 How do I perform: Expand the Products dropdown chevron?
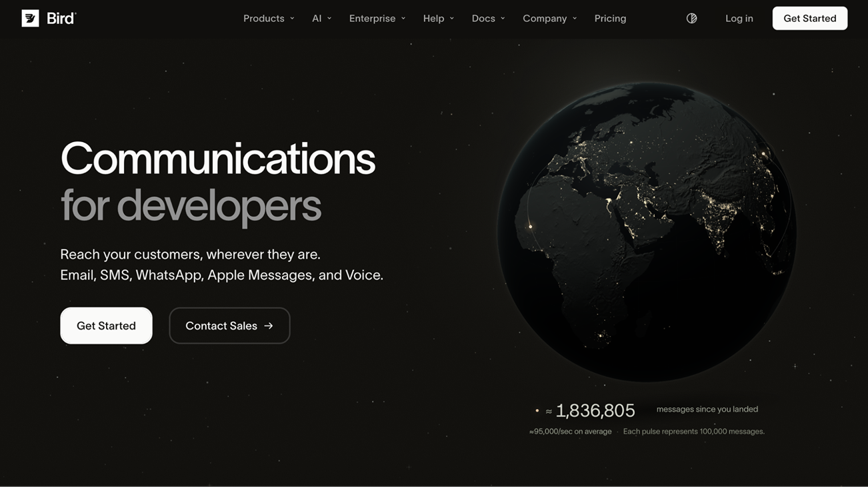[292, 19]
